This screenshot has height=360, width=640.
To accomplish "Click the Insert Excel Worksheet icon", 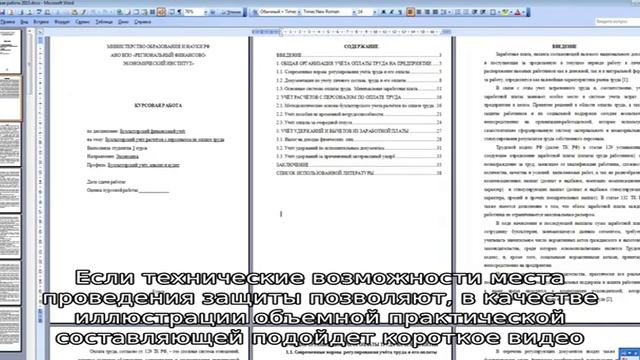I will (x=144, y=12).
